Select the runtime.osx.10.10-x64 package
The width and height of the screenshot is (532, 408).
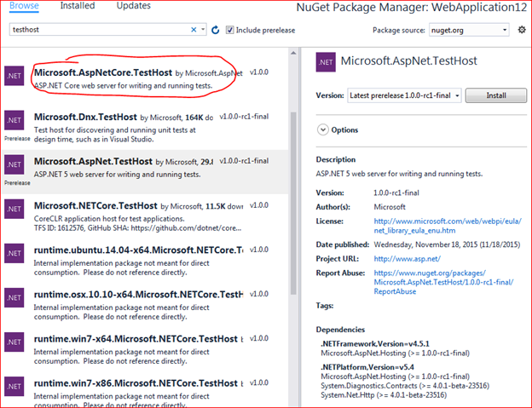click(x=145, y=305)
